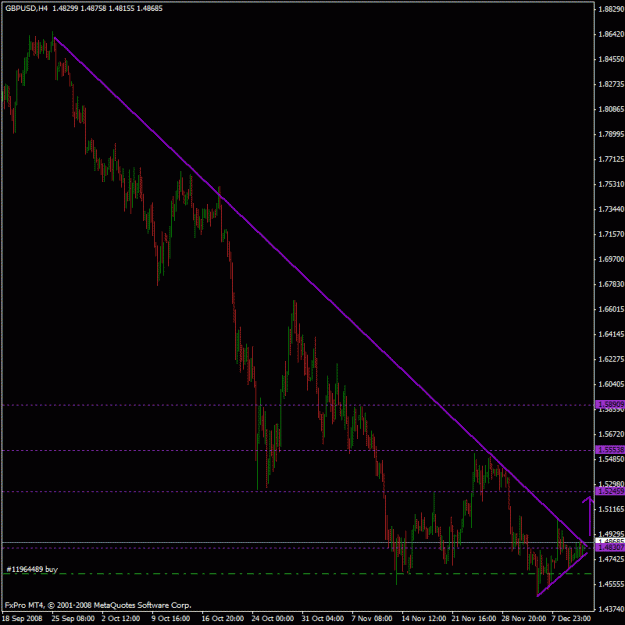
Task: Click the 1.77125 price axis label
Action: click(x=611, y=159)
